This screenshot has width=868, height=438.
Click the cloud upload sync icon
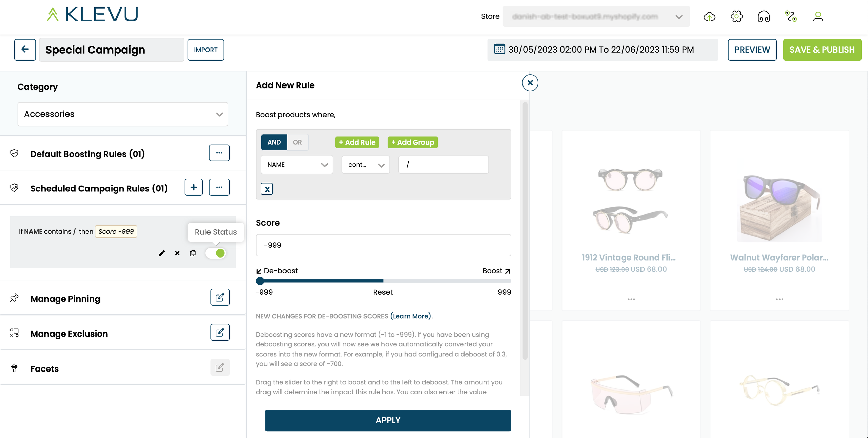709,16
